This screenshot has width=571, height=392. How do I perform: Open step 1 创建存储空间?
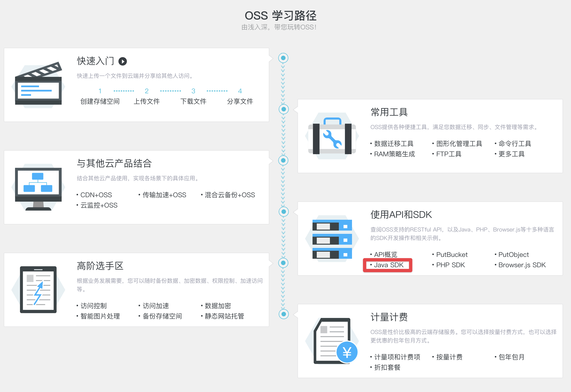(x=100, y=101)
